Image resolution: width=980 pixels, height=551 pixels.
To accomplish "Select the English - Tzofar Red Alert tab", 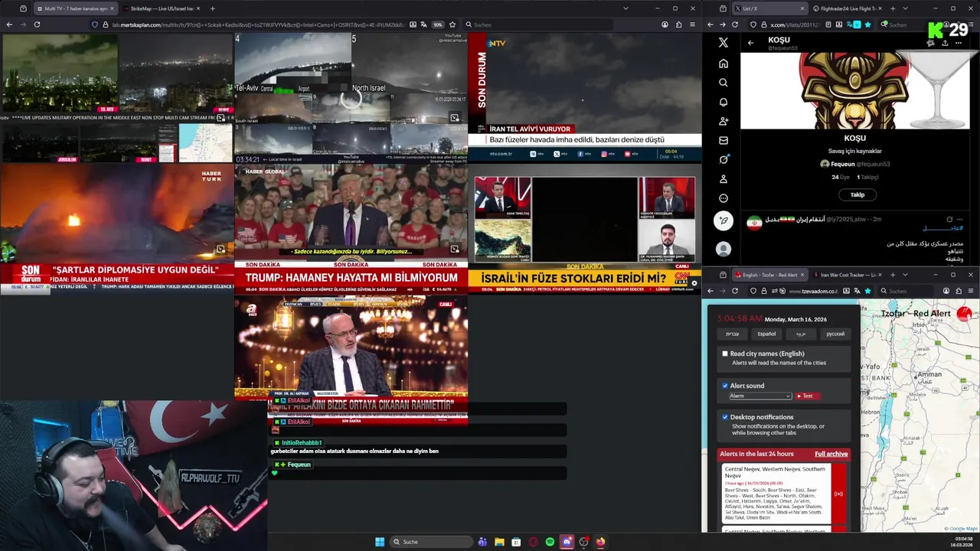I will [x=769, y=275].
